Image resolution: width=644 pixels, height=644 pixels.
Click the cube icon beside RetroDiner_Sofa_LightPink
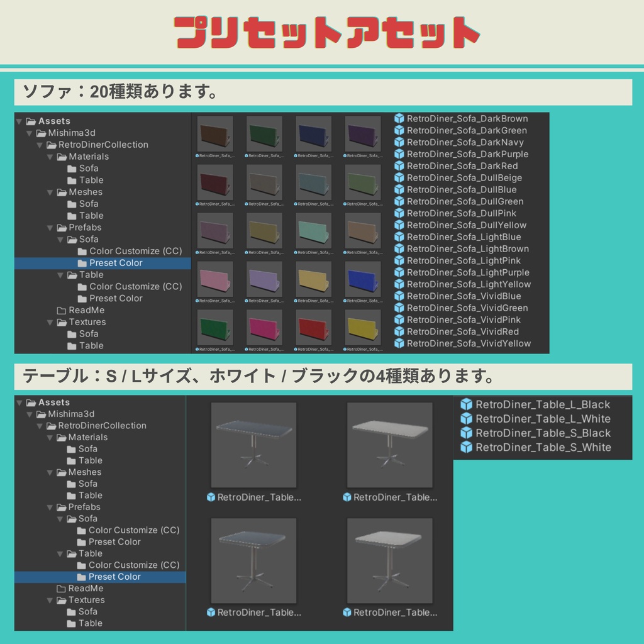point(399,260)
